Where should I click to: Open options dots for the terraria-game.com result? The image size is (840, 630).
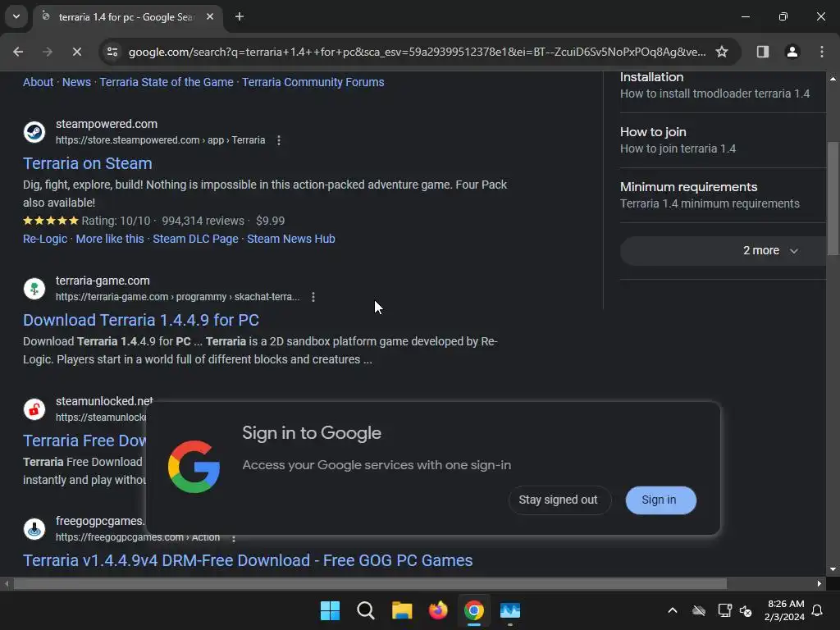point(313,297)
